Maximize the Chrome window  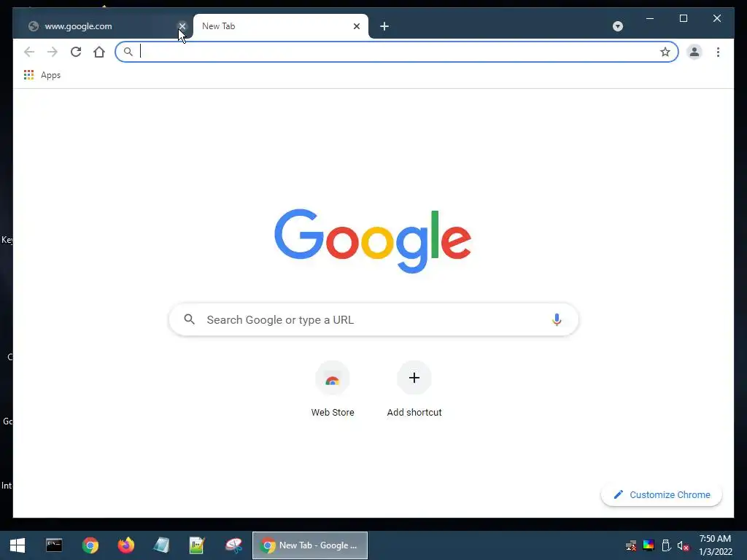click(683, 18)
